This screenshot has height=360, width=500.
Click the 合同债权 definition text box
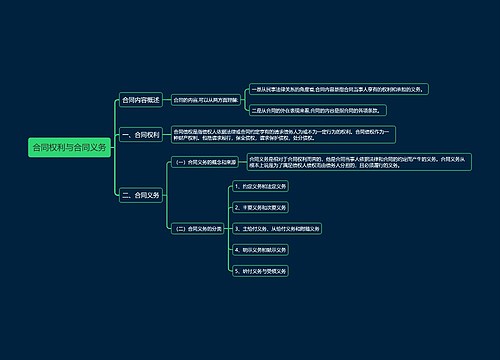tap(283, 135)
